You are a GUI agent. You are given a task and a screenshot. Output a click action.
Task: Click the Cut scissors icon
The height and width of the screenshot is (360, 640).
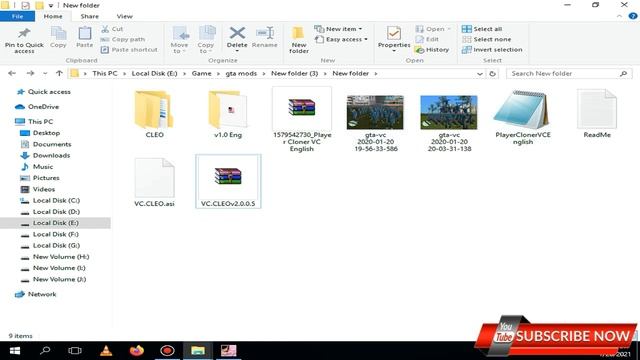click(105, 29)
